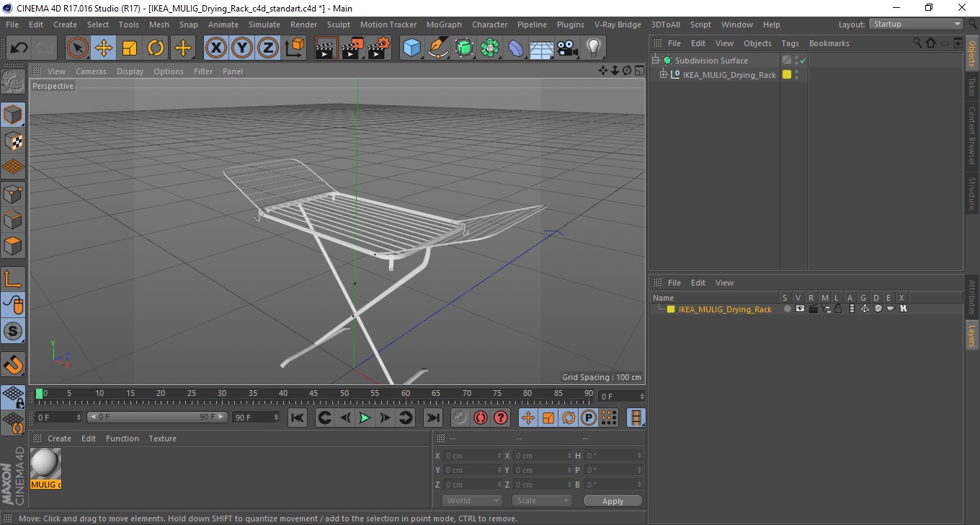Switch to Edges mode

pyautogui.click(x=13, y=219)
